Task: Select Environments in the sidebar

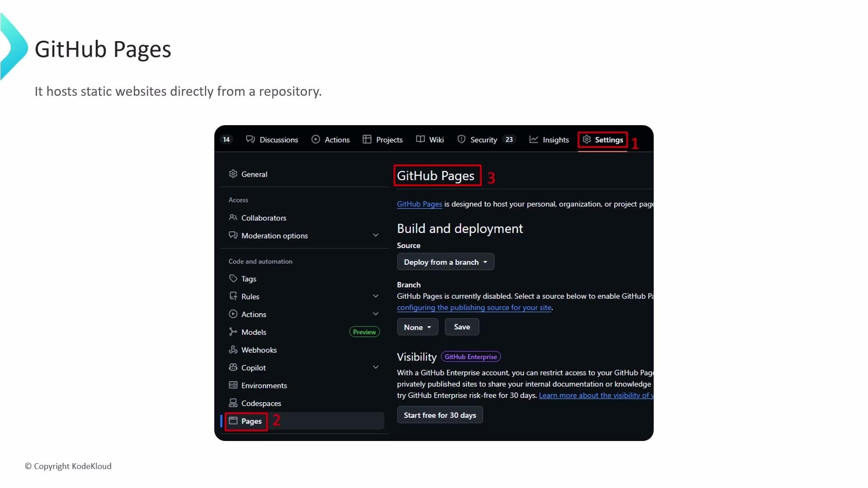Action: 304,385
